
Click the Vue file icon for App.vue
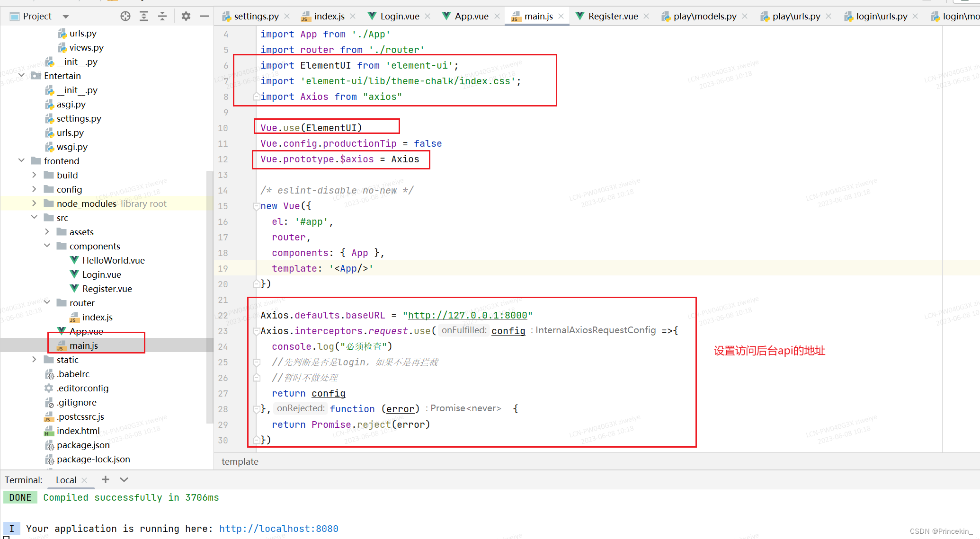pyautogui.click(x=62, y=331)
